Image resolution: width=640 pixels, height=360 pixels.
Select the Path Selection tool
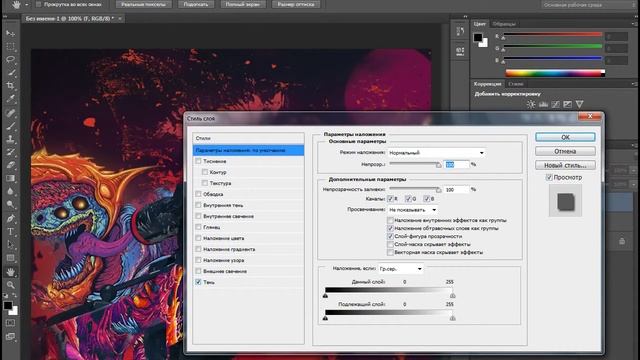[x=10, y=244]
